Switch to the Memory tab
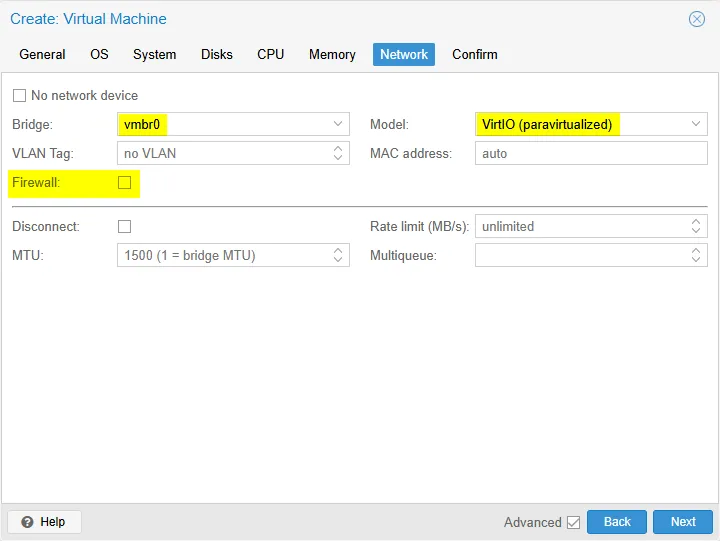Screen dimensions: 720x541 tap(332, 55)
